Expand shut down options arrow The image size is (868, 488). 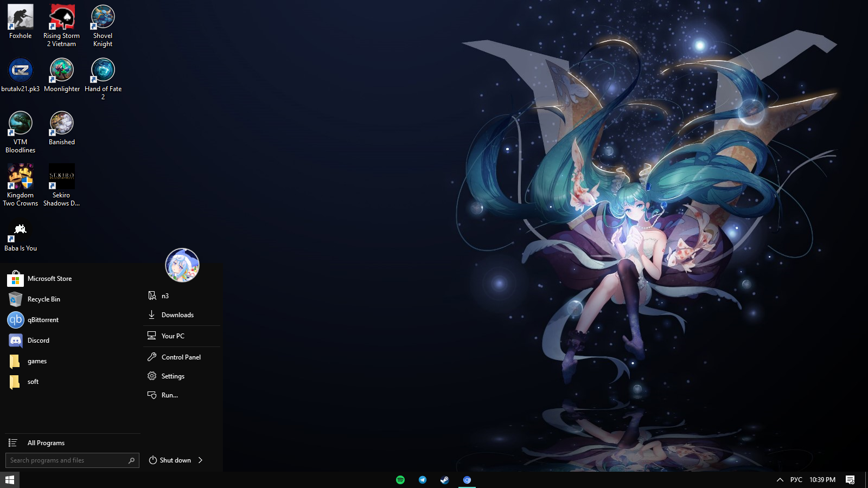tap(201, 460)
